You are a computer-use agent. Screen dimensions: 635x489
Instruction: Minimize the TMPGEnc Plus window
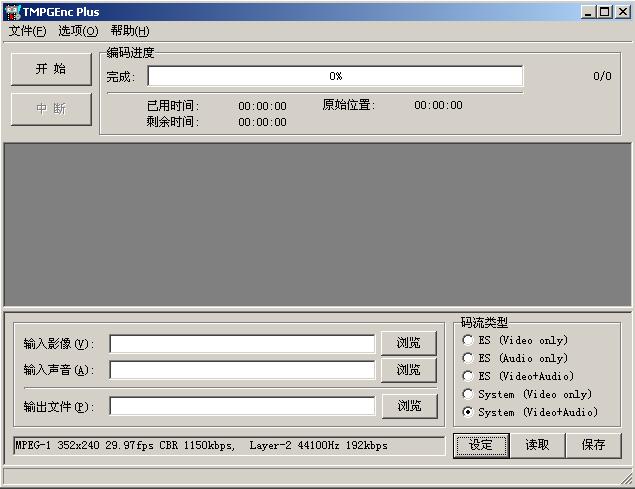[588, 12]
